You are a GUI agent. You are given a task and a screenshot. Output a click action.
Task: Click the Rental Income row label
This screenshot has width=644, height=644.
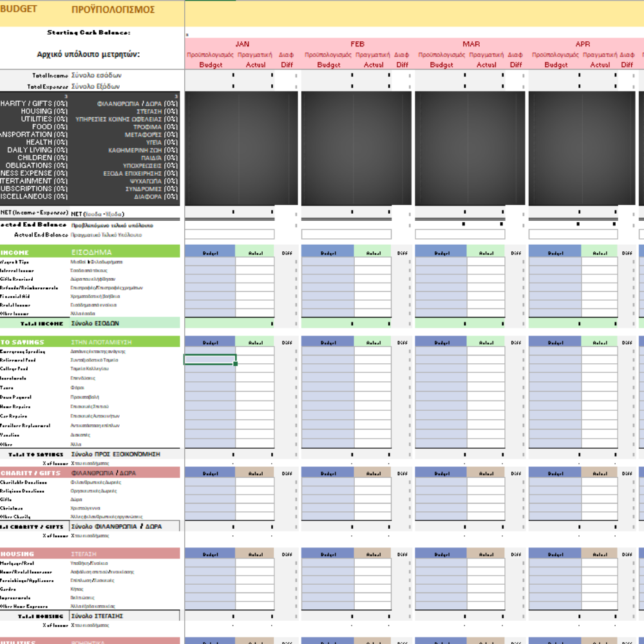pyautogui.click(x=15, y=305)
